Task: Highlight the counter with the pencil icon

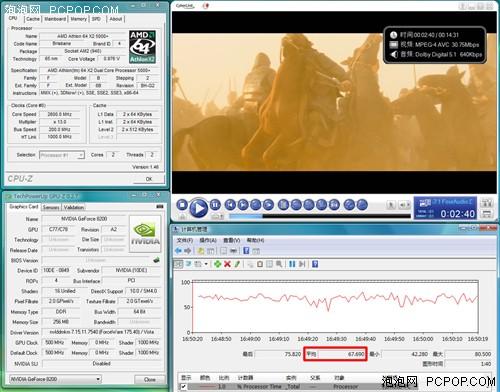Action: click(237, 264)
